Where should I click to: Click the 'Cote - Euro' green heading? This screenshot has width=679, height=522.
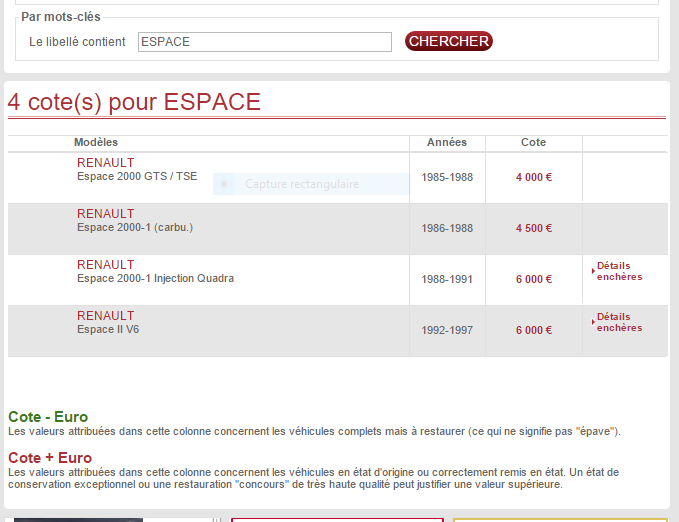pos(48,417)
